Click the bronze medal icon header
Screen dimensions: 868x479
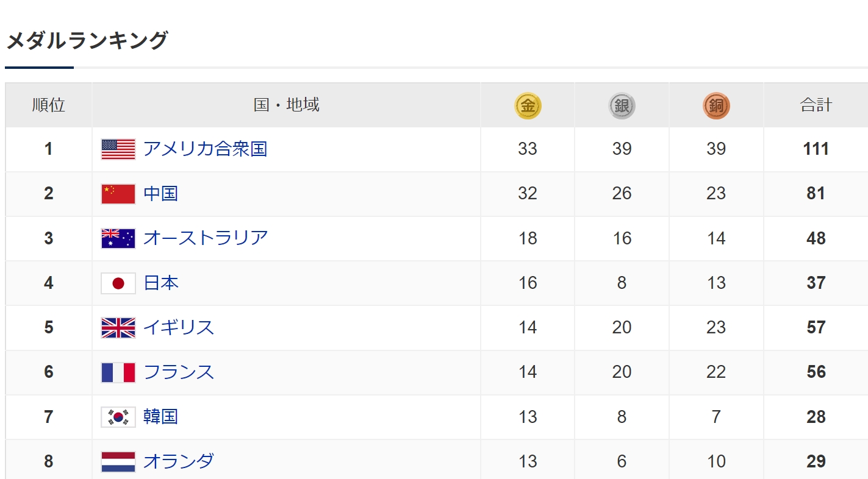coord(716,106)
